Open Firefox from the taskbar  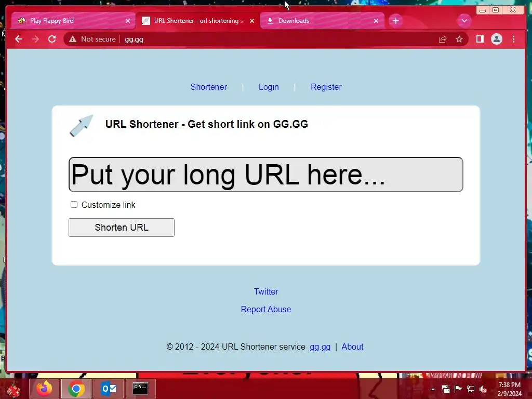(44, 389)
